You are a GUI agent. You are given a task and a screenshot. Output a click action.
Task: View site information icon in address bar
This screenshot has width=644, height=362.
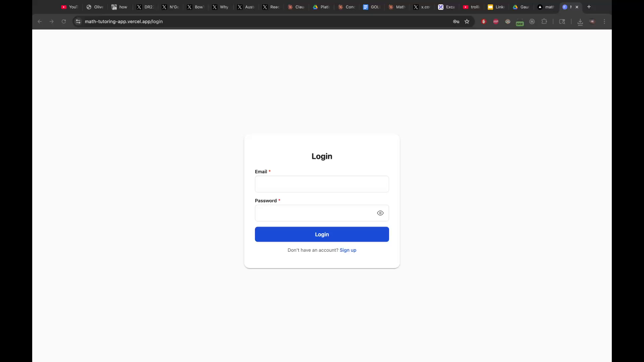coord(78,21)
